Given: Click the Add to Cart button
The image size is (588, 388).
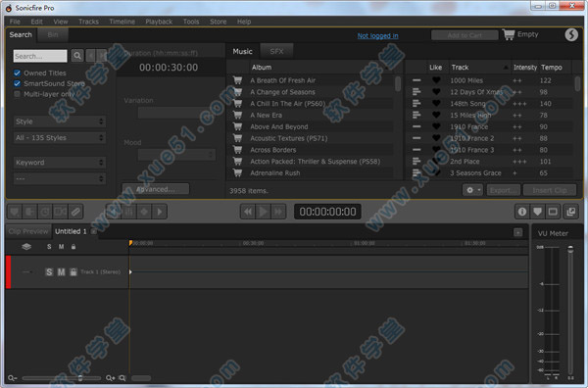Looking at the screenshot, I should tap(465, 35).
